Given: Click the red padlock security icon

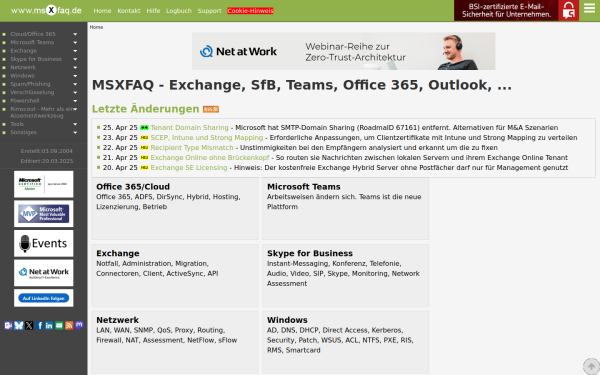Looking at the screenshot, I should click(x=568, y=10).
